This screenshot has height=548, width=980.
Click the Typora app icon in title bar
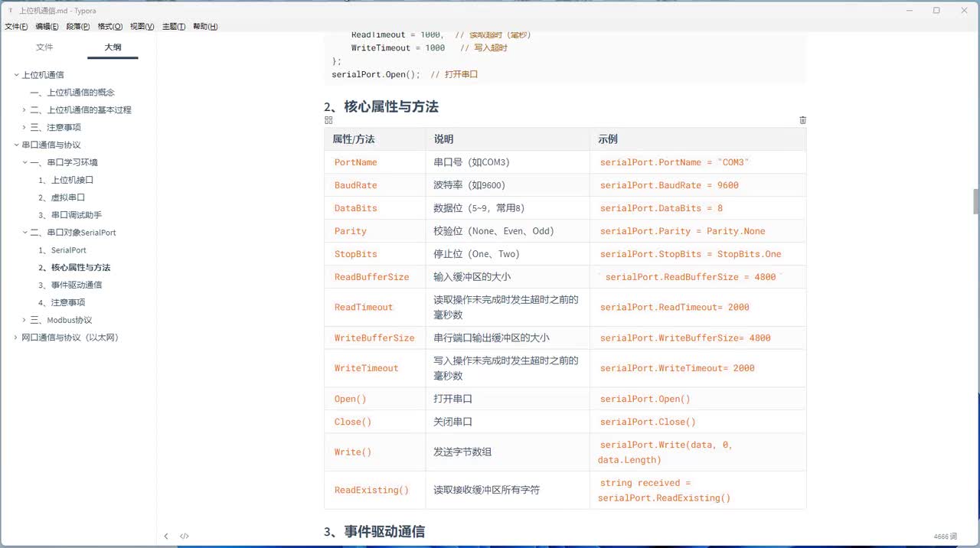pos(10,11)
